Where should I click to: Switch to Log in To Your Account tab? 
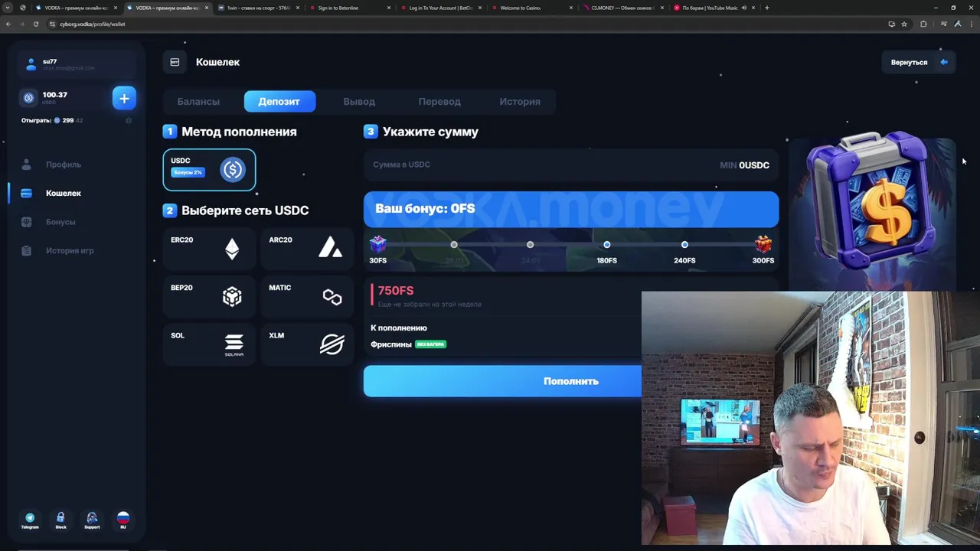coord(440,8)
